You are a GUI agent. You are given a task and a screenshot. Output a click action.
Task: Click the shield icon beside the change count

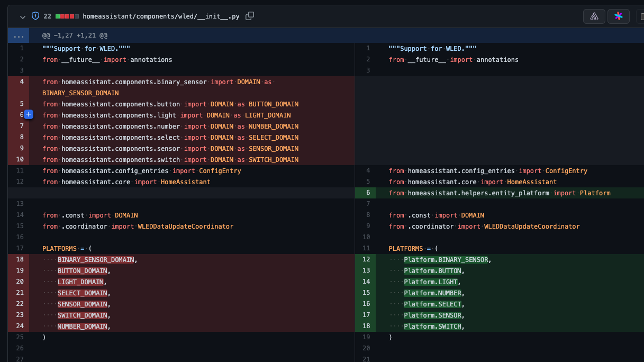[x=35, y=16]
